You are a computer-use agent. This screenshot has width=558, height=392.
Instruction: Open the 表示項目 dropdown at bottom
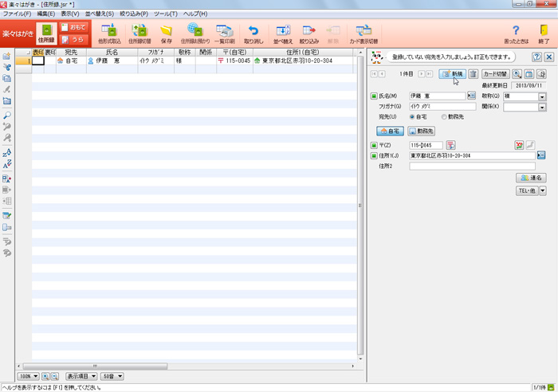click(81, 376)
